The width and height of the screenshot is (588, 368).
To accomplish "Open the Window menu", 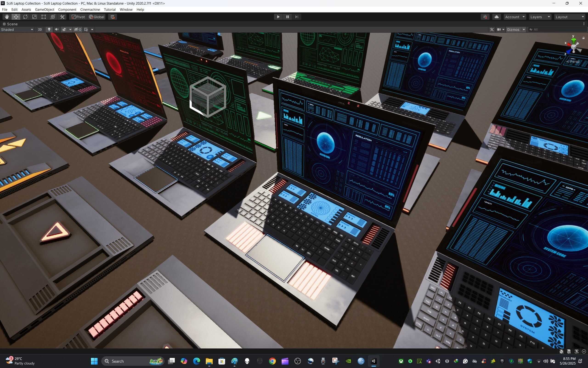I will 126,9.
